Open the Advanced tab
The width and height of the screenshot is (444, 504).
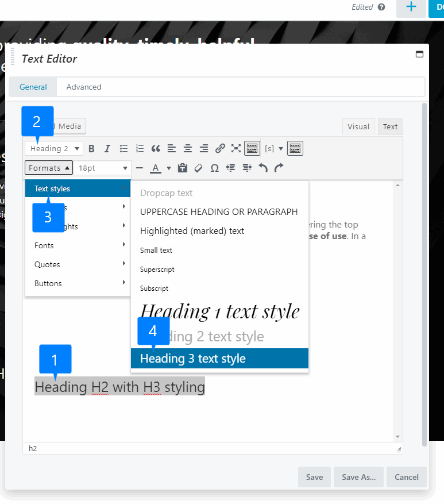coord(84,87)
